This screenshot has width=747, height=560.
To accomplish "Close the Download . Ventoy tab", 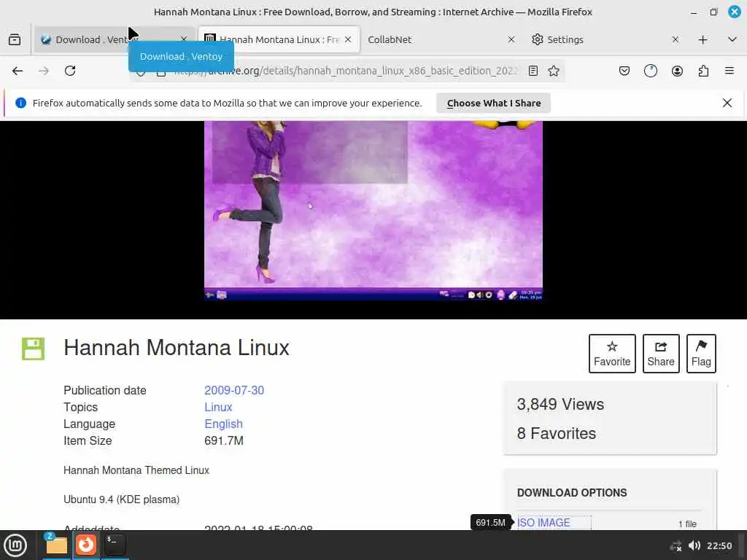I will [184, 39].
